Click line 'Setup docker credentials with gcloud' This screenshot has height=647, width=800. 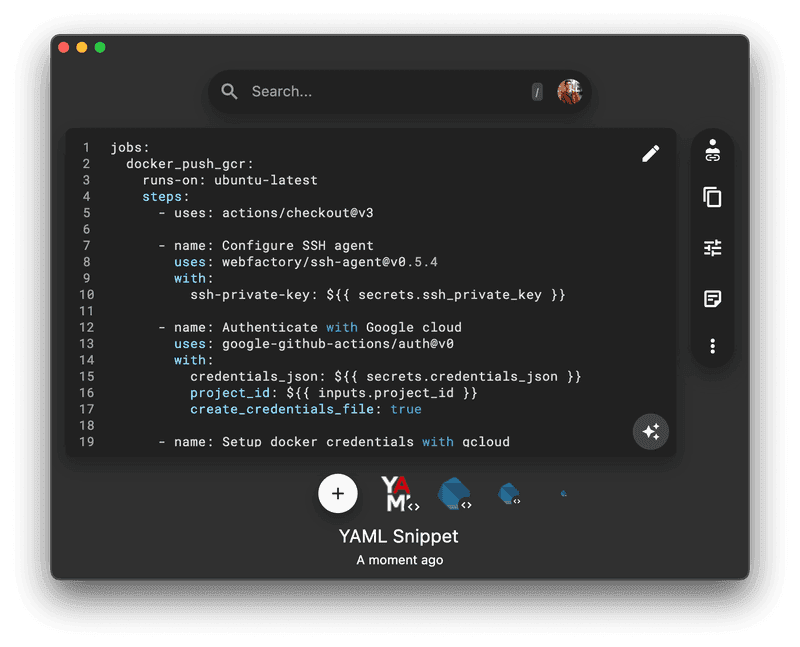[x=334, y=441]
